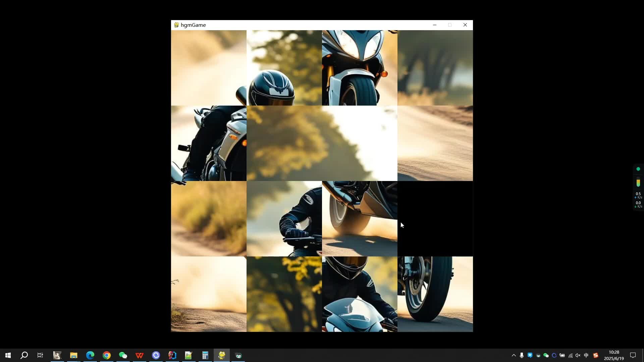Viewport: 644px width, 362px height.
Task: Open WPS Office from the taskbar
Action: [x=140, y=355]
